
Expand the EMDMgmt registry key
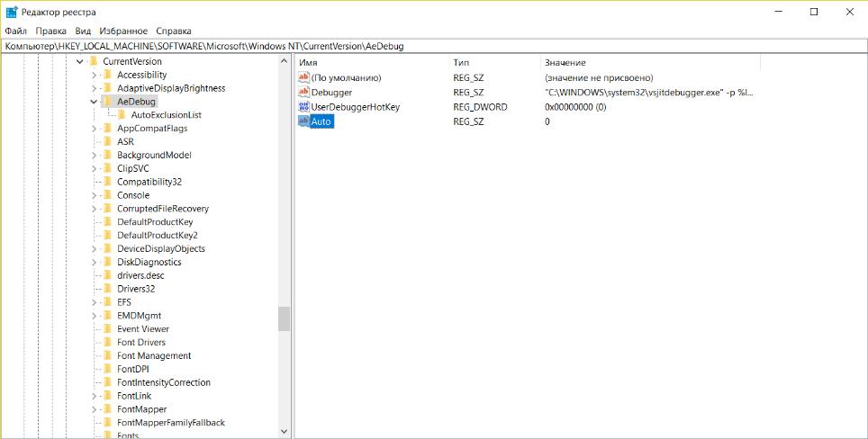point(94,316)
